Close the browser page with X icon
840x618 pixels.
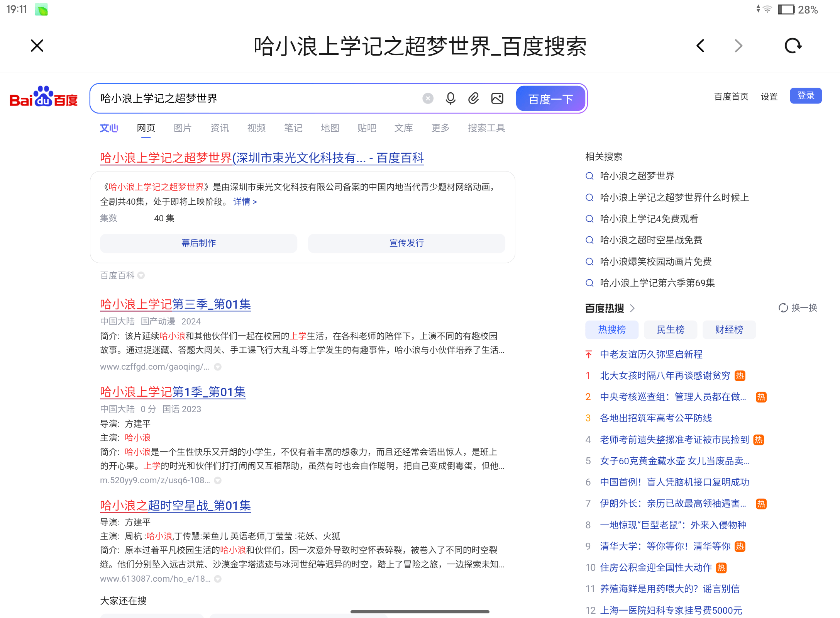pyautogui.click(x=37, y=46)
